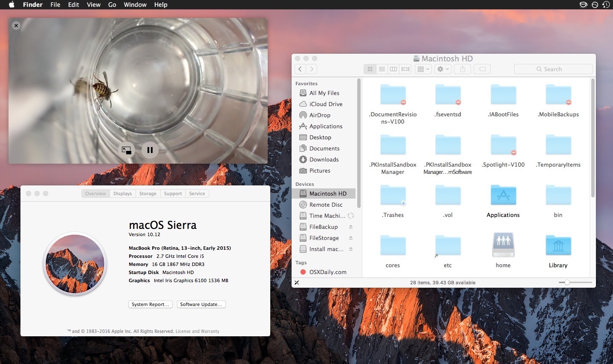Switch Finder to list view
This screenshot has height=364, width=613.
point(382,69)
